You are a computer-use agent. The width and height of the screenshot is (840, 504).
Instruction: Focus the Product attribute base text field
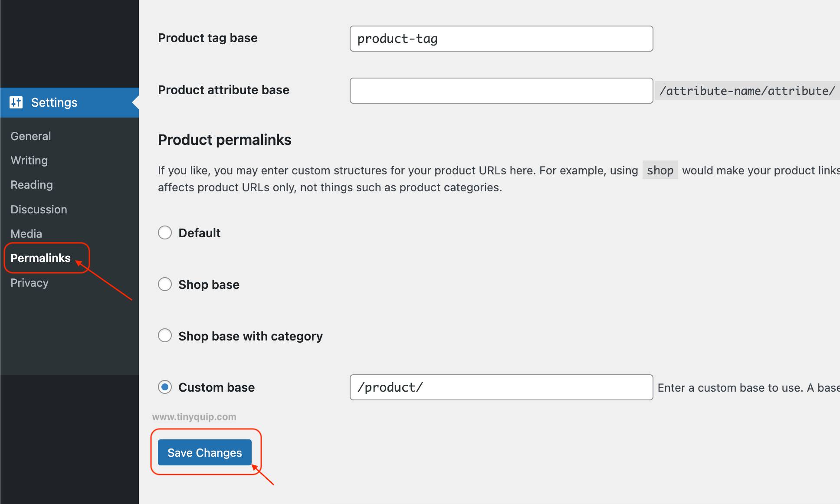pyautogui.click(x=501, y=91)
